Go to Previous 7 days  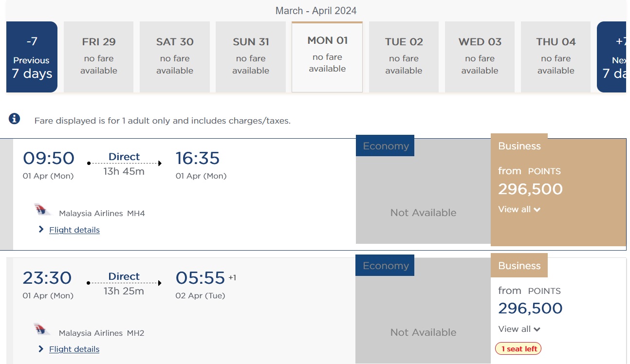click(x=32, y=57)
